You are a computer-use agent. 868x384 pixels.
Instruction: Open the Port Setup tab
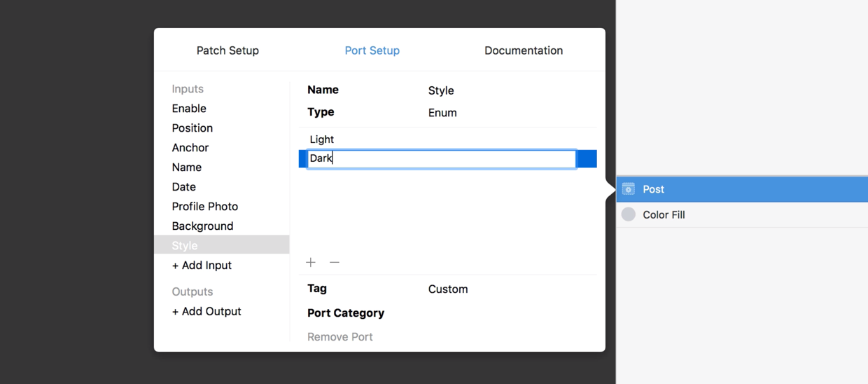coord(372,50)
